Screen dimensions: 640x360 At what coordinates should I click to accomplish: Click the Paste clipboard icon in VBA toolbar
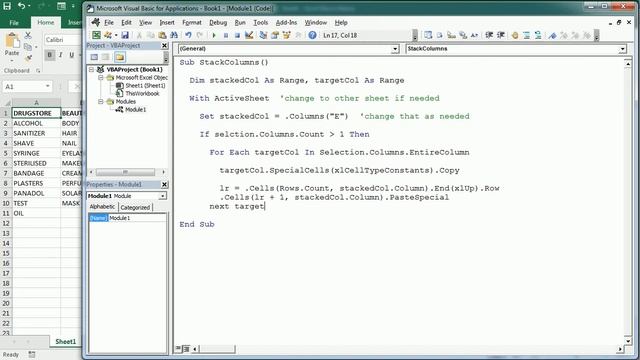click(x=162, y=35)
